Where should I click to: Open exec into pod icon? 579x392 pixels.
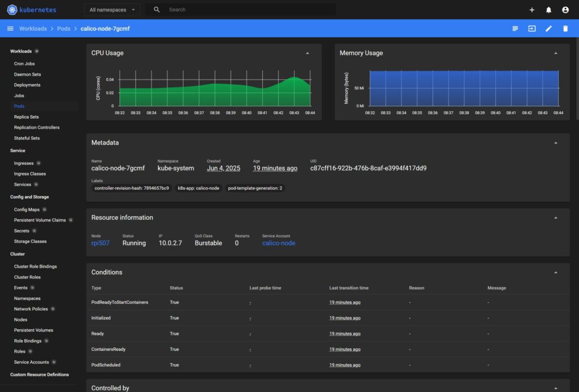coord(532,28)
